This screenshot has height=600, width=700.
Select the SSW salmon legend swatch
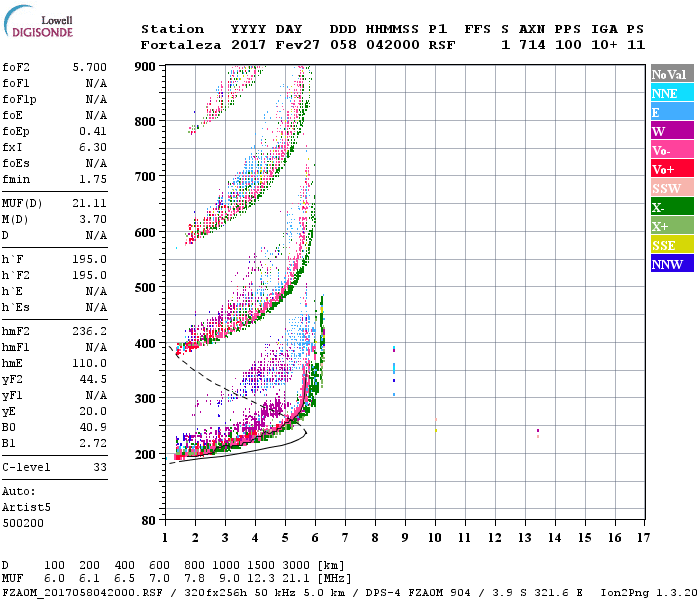click(x=672, y=188)
